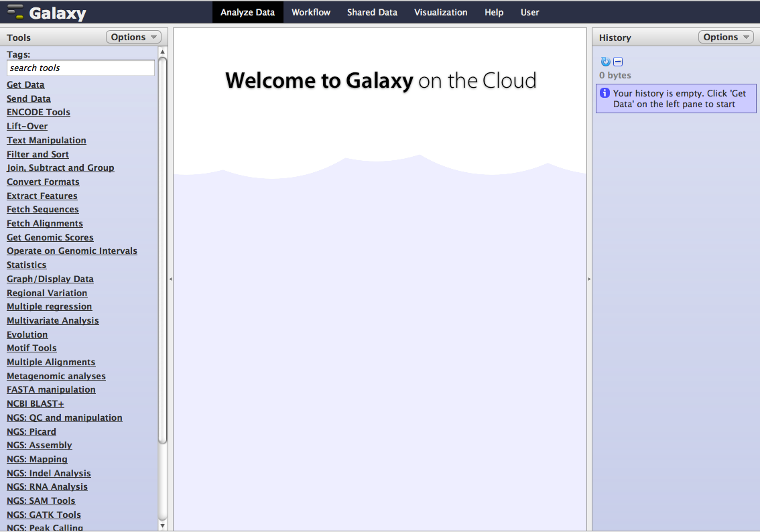This screenshot has width=760, height=532.
Task: Open NGS: SAM Tools section
Action: point(41,501)
